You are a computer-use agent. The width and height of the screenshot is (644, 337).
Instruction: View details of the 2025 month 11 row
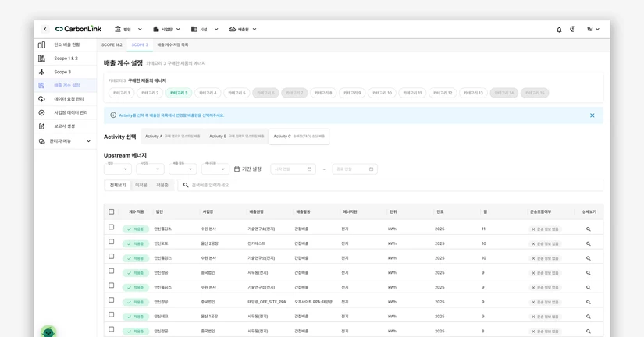click(x=588, y=229)
